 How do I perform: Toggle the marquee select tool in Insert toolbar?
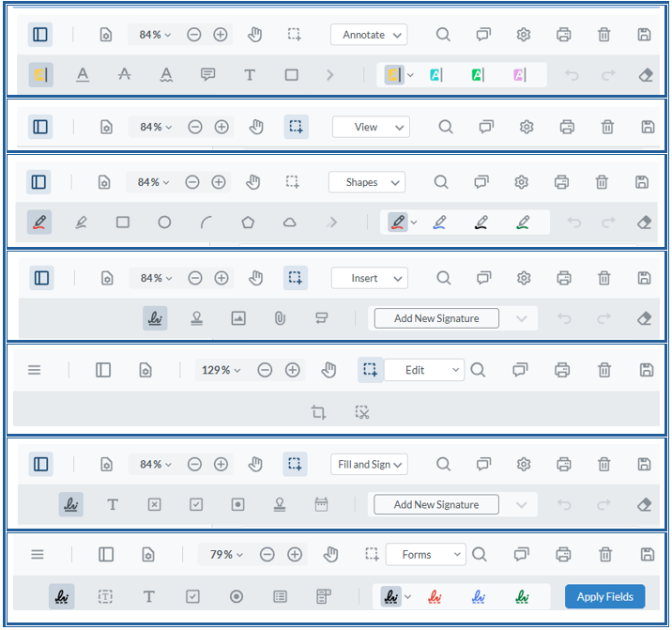[296, 278]
